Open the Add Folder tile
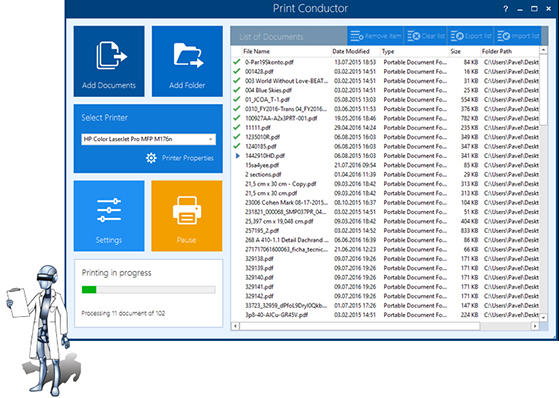Viewport: 559px width, 398px height. pos(187,61)
